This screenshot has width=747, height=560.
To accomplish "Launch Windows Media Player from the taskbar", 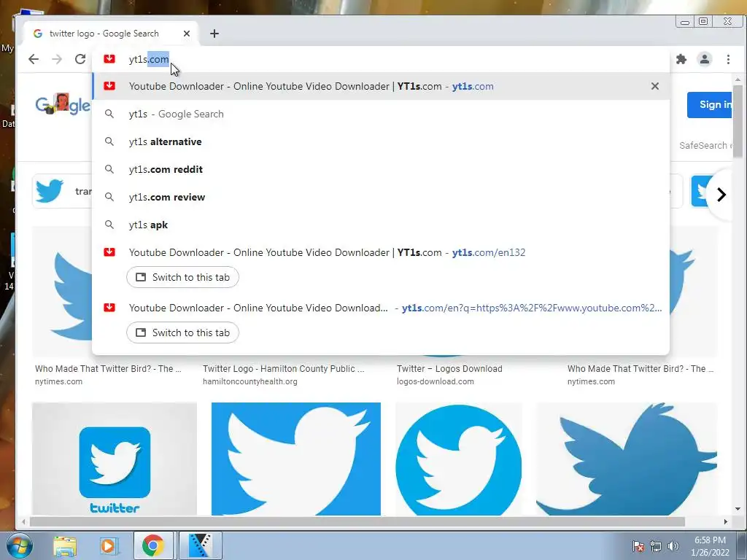I will (109, 546).
